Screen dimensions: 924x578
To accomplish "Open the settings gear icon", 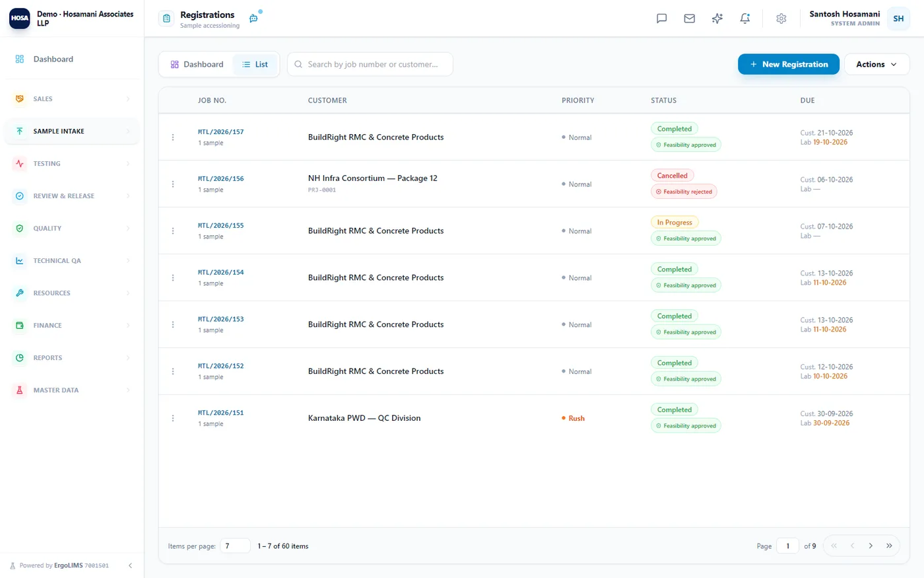I will click(x=781, y=18).
